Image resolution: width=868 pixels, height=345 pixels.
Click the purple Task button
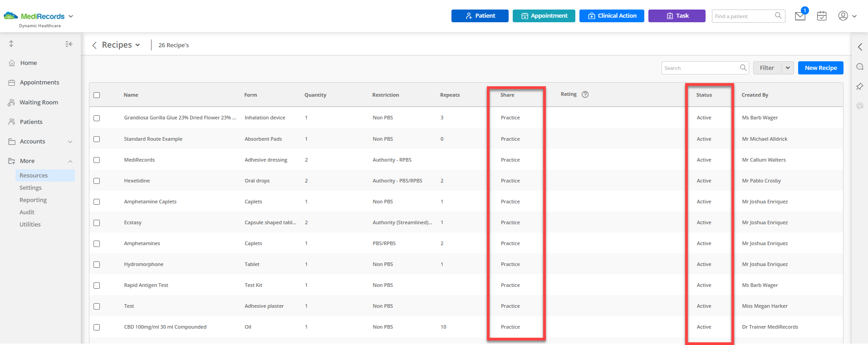click(x=677, y=16)
